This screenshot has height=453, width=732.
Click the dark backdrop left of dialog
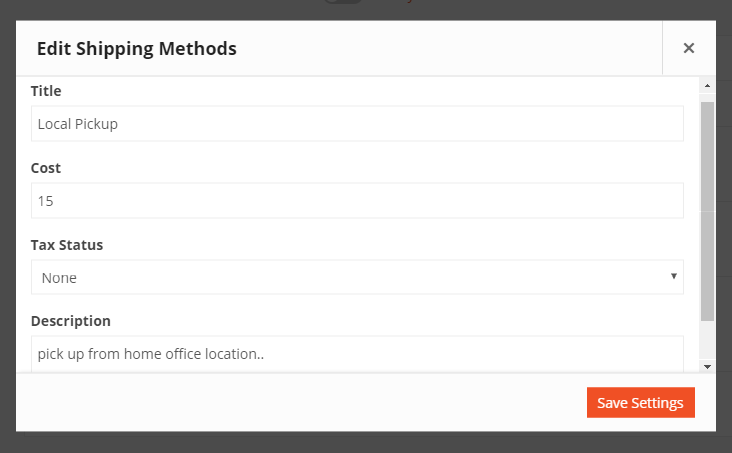7,226
